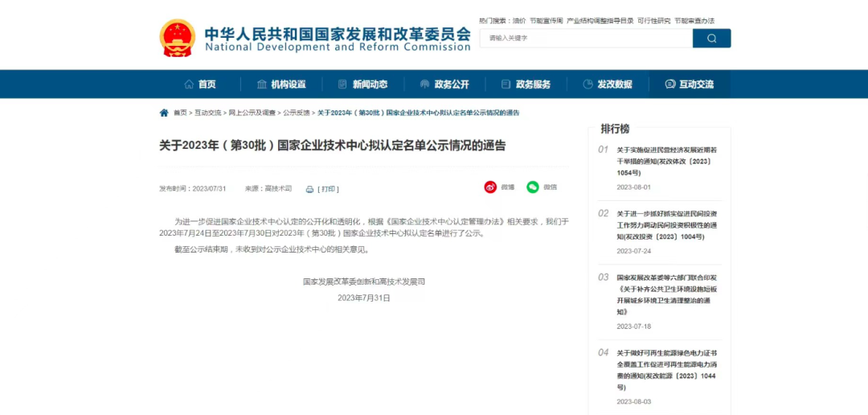This screenshot has height=415, width=868.
Task: Open 政务公开 navigation item
Action: point(444,84)
